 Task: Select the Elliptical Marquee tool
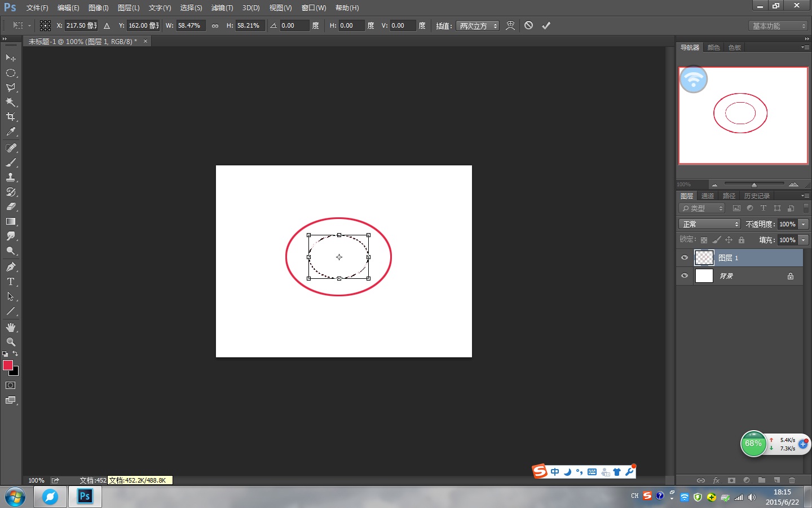click(x=11, y=73)
